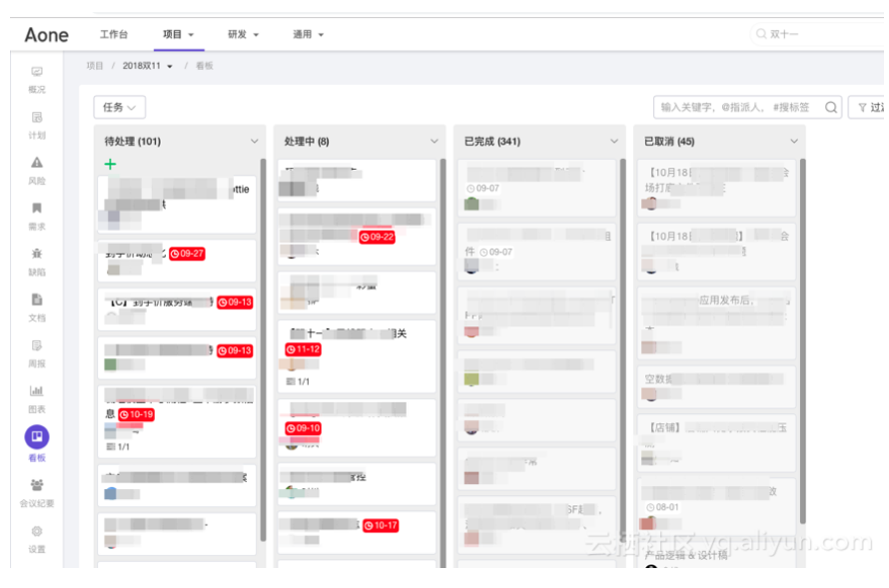This screenshot has width=889, height=588.
Task: Open the 通用 menu dropdown
Action: click(x=309, y=35)
